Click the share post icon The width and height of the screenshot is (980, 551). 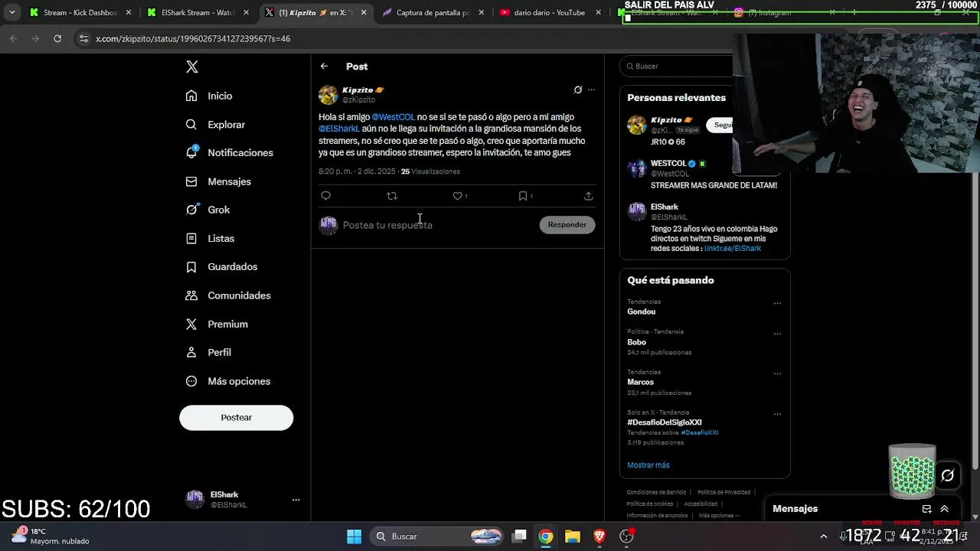coord(588,196)
